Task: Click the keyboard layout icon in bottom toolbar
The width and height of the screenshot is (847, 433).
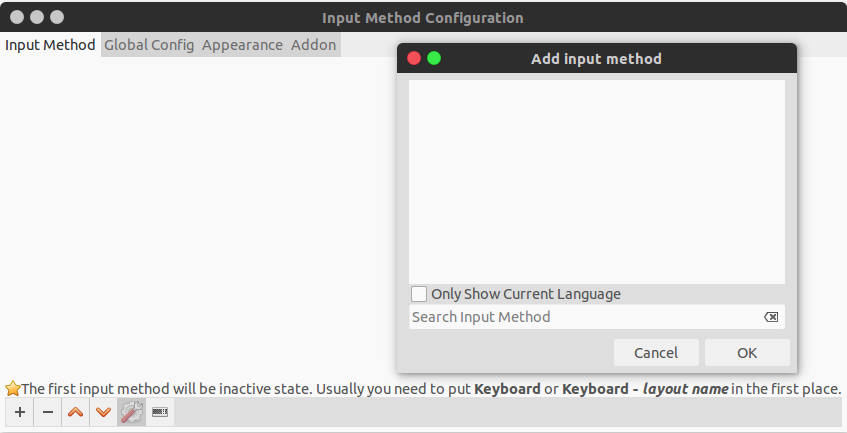Action: tap(159, 412)
